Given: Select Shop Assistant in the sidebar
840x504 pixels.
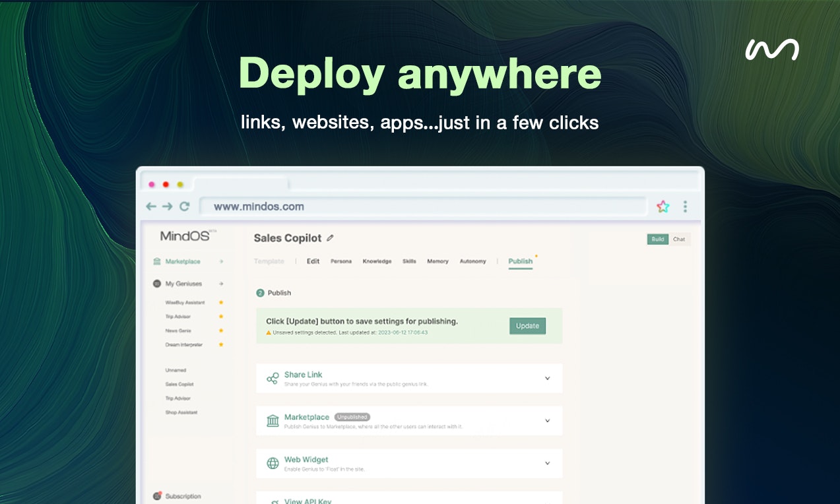Looking at the screenshot, I should point(181,412).
